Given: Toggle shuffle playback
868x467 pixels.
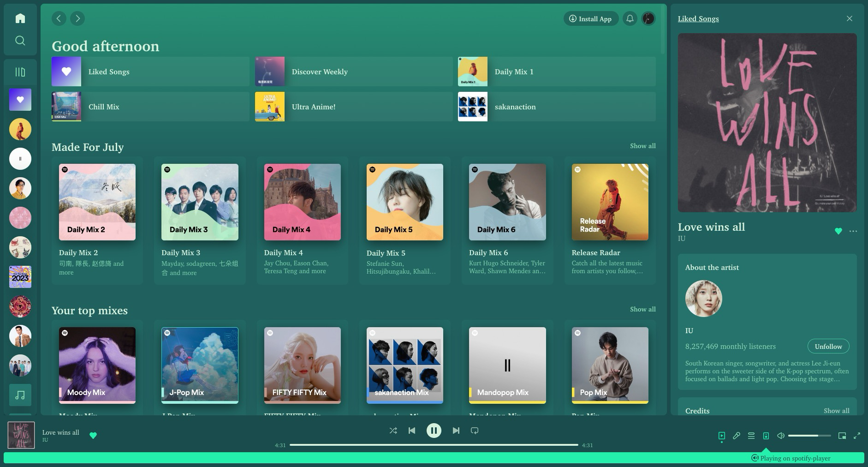Looking at the screenshot, I should pyautogui.click(x=393, y=431).
